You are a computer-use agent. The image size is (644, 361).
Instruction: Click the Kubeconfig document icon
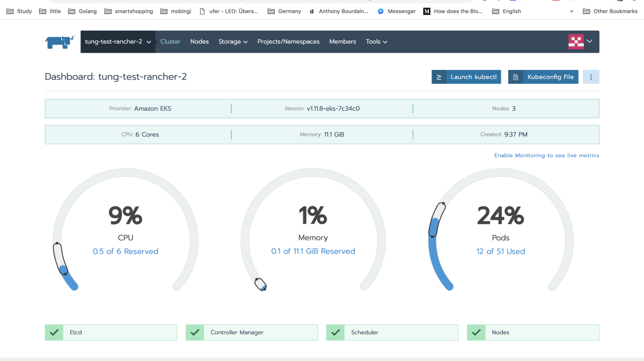[x=515, y=77]
